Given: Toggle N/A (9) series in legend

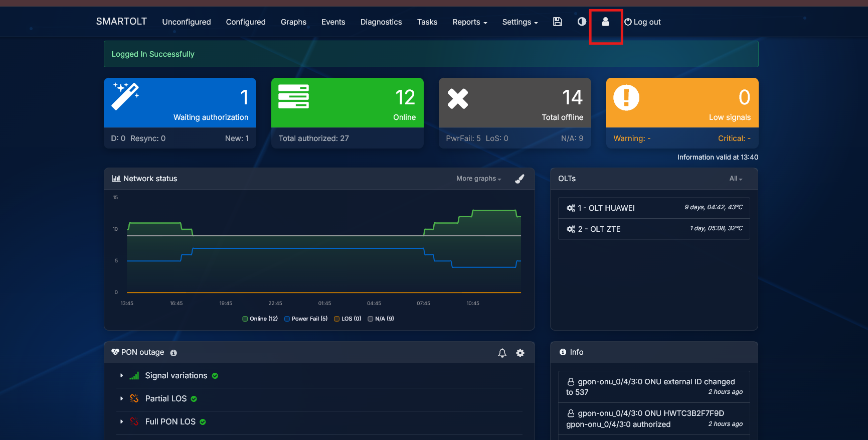Looking at the screenshot, I should pos(381,319).
